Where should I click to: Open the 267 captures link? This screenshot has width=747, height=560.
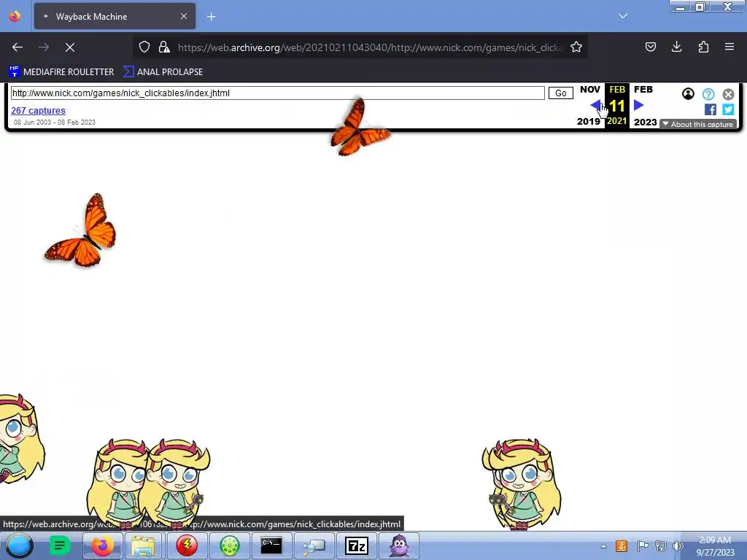(x=38, y=111)
